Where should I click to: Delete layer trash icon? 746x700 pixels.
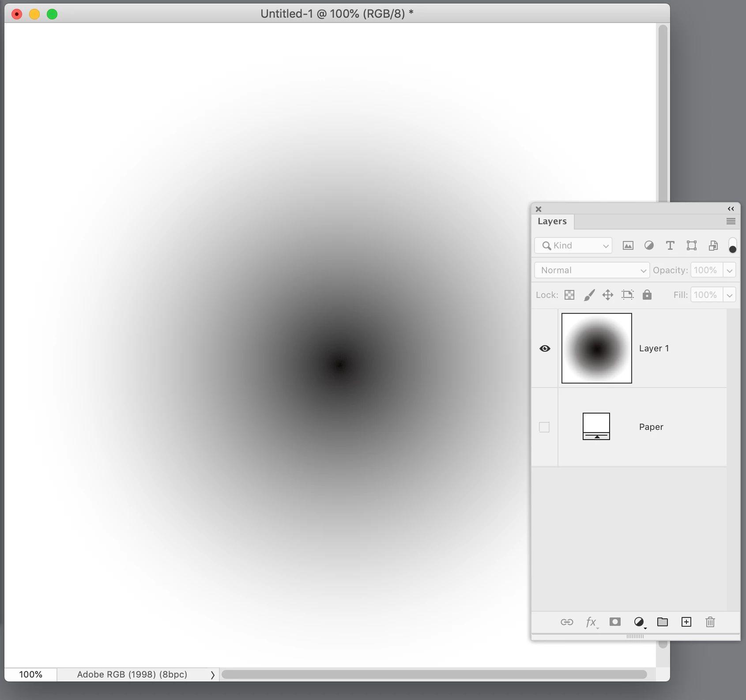[x=710, y=622]
